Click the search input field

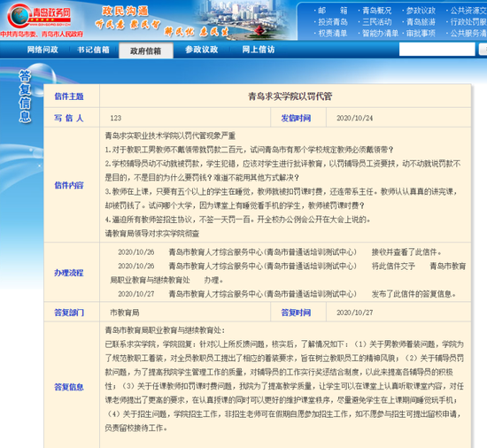pos(437,50)
